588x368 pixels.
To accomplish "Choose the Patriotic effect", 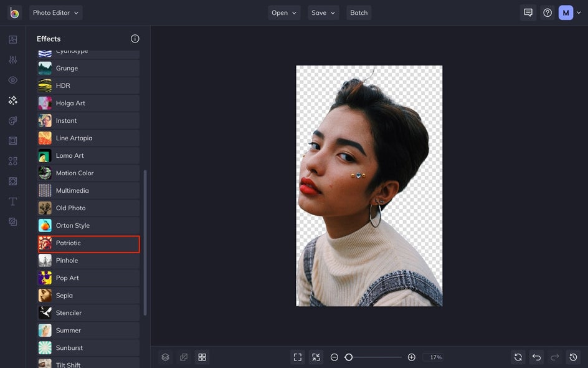I will tap(88, 244).
